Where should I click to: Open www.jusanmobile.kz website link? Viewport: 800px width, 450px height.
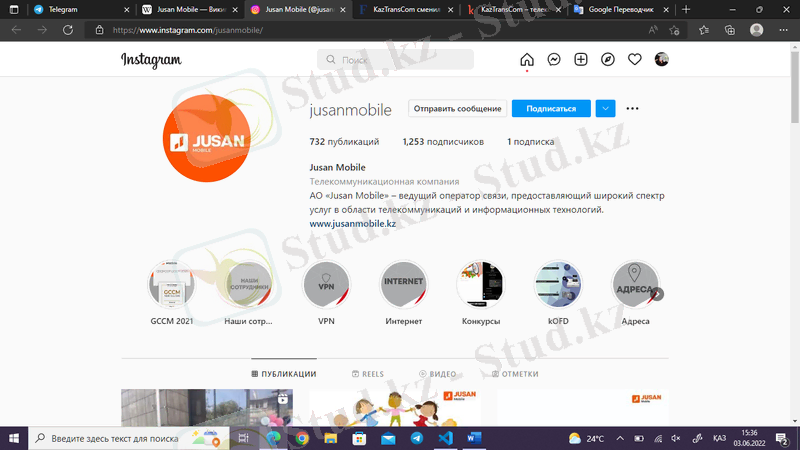pyautogui.click(x=353, y=223)
